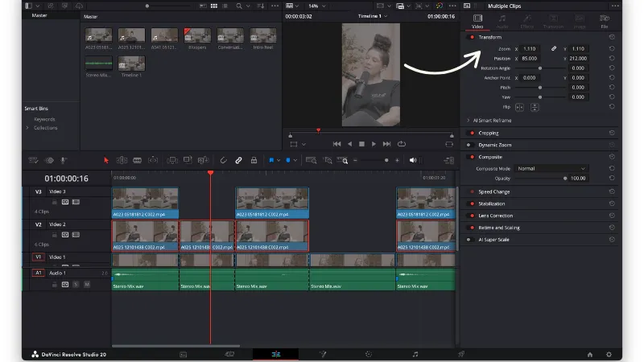Switch media pool to thumbnail view
This screenshot has width=644, height=362.
tap(214, 6)
